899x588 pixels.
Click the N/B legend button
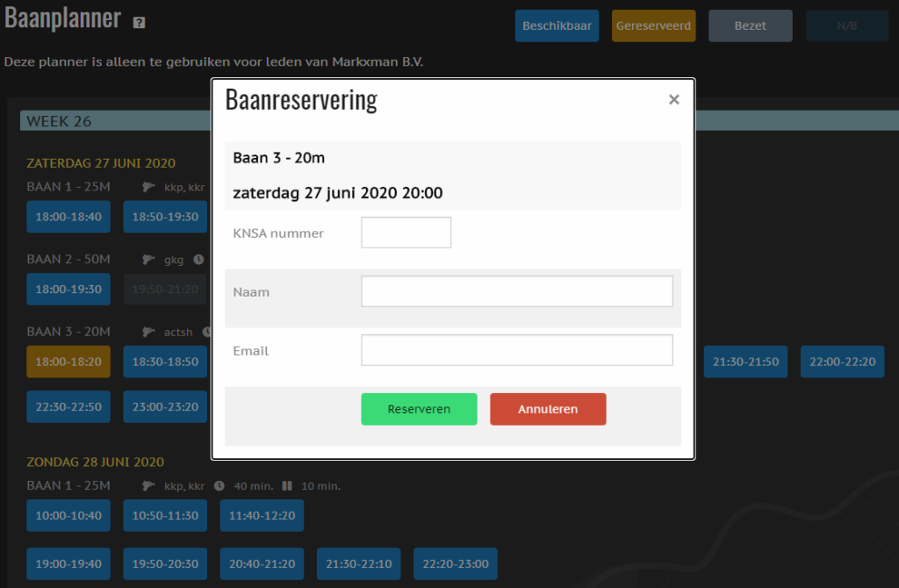pos(847,25)
